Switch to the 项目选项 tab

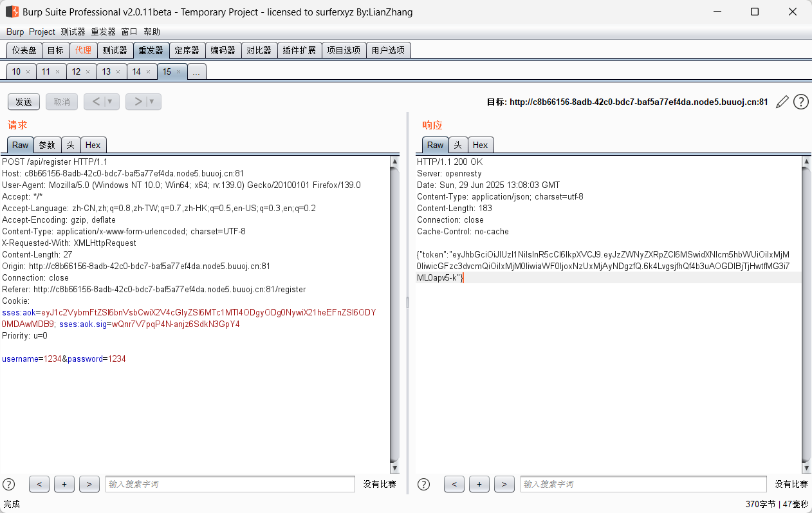pyautogui.click(x=344, y=50)
